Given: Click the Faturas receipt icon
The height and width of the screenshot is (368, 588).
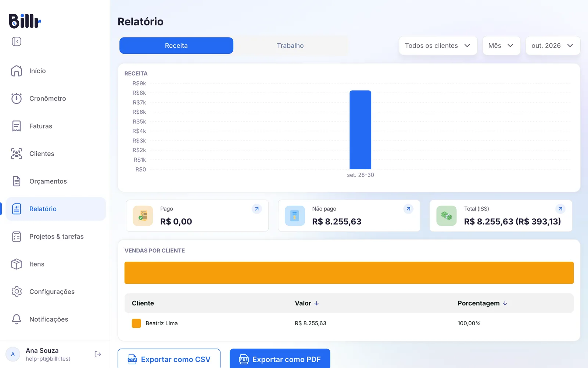Looking at the screenshot, I should click(17, 126).
